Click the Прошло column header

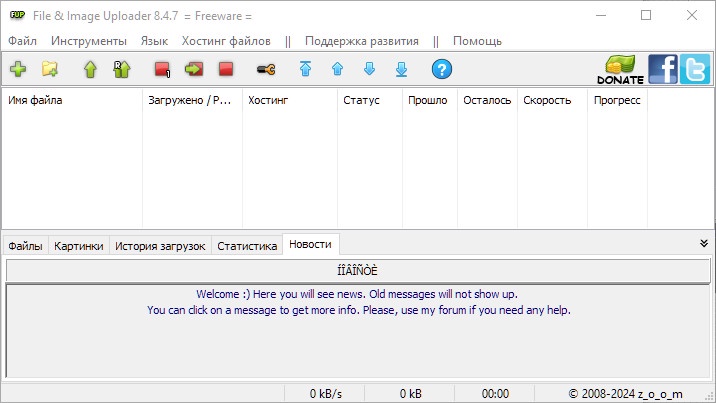click(x=430, y=100)
